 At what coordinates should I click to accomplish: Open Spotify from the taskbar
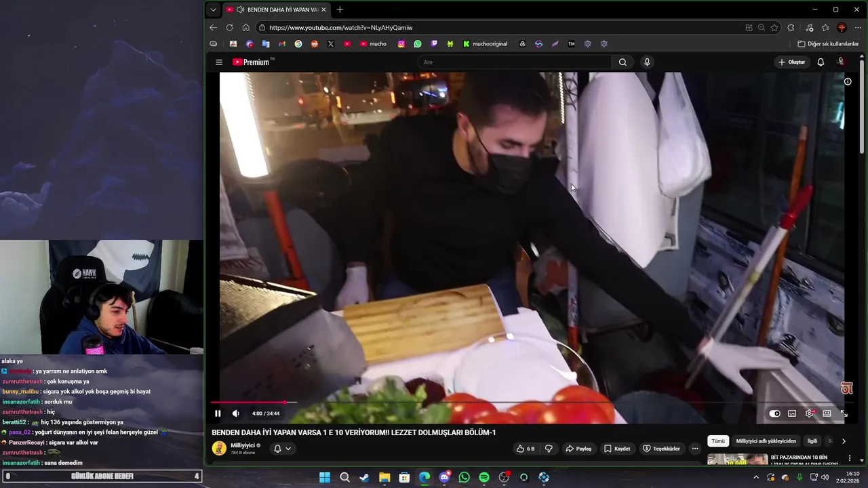pyautogui.click(x=484, y=477)
